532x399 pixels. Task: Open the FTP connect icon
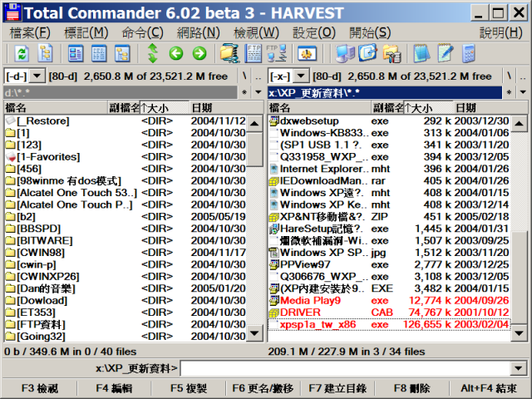[254, 53]
